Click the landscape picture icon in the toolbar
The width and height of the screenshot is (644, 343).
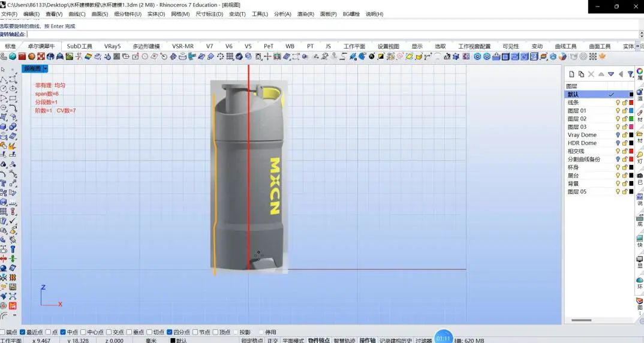click(70, 56)
